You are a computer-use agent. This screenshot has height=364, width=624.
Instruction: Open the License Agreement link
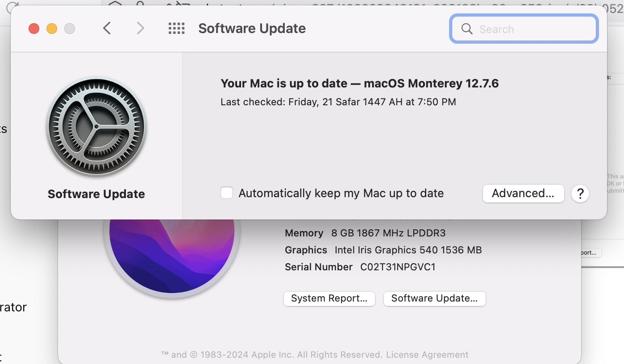(427, 355)
